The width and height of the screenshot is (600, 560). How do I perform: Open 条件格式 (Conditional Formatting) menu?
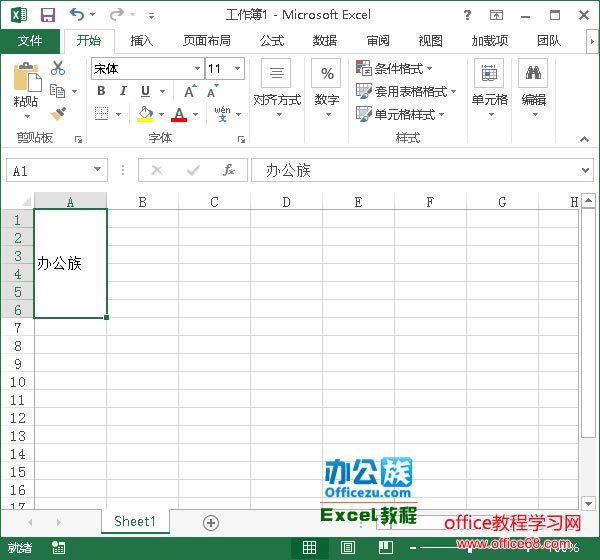pos(394,69)
